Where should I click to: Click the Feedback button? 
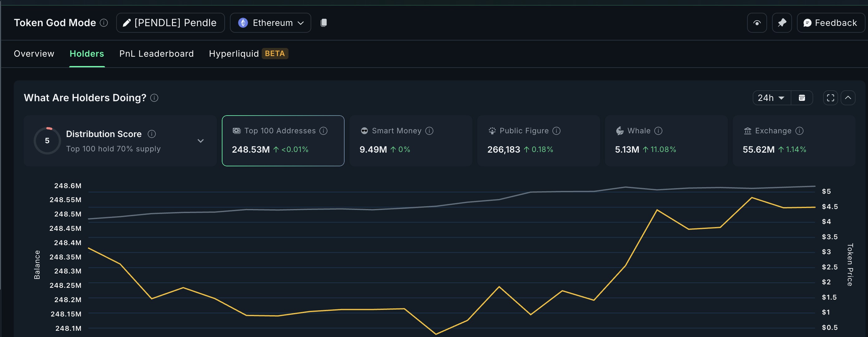(831, 23)
